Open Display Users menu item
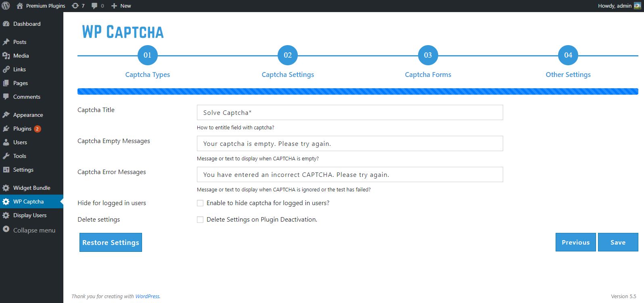644x303 pixels. click(x=31, y=215)
